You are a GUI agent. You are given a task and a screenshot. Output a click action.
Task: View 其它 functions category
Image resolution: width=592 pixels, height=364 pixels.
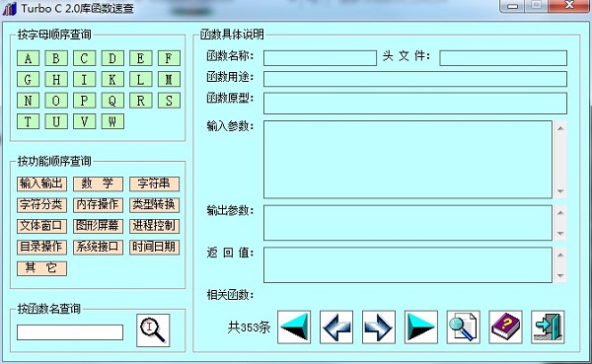click(41, 268)
